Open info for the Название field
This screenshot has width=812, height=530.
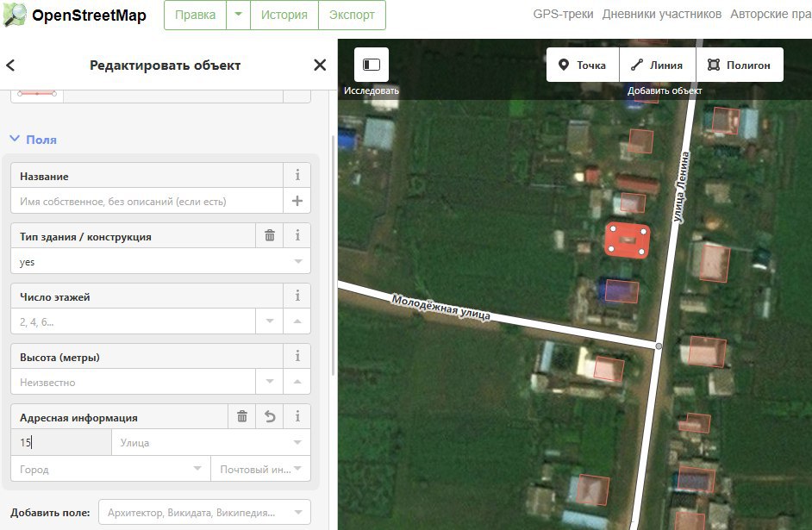point(297,176)
